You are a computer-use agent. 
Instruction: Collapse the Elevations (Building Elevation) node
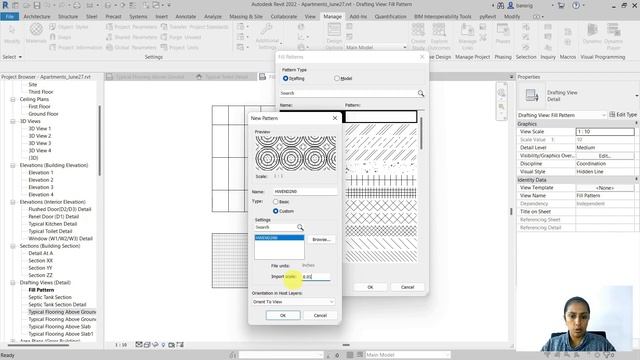pos(13,165)
